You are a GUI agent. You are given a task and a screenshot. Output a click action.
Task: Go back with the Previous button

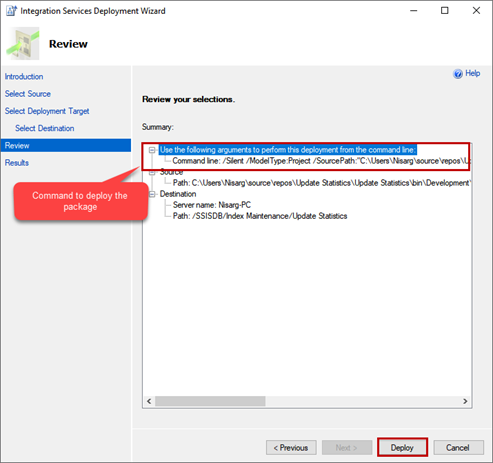(x=291, y=447)
